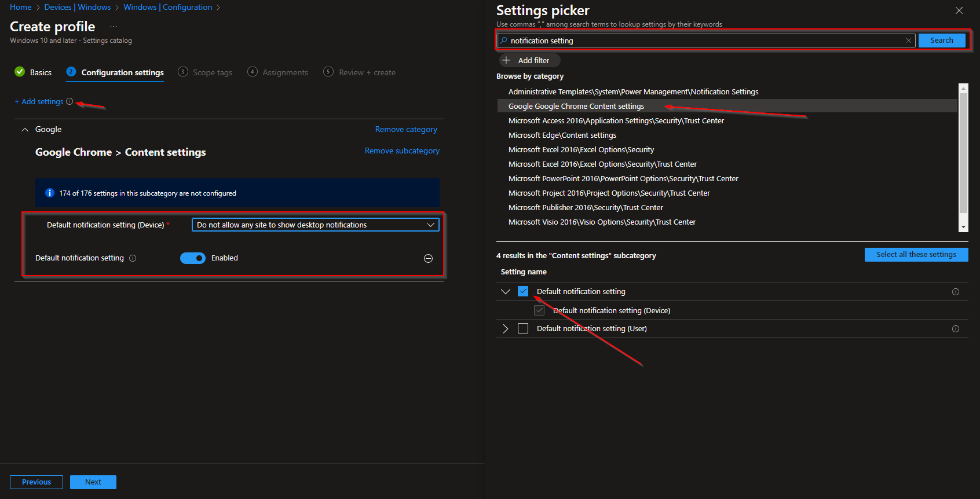Screen dimensions: 980x499
Task: Click Select all these settings button
Action: point(916,255)
